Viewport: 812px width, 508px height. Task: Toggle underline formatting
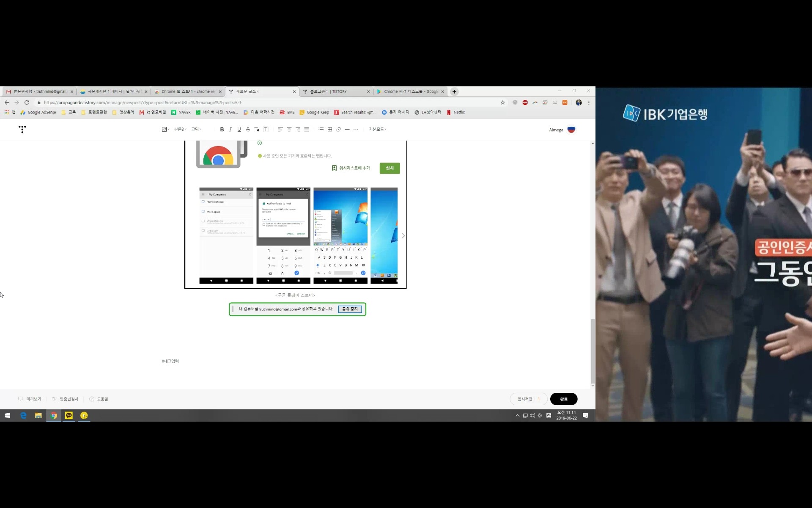pyautogui.click(x=239, y=130)
